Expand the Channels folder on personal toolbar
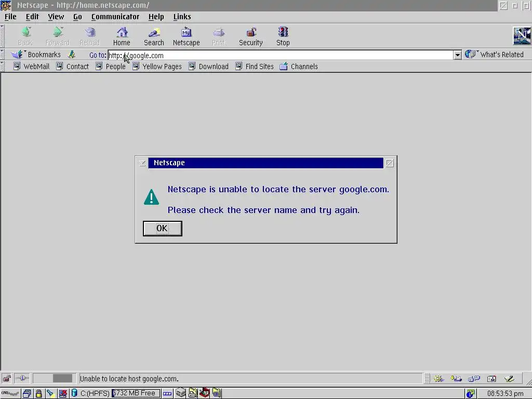The width and height of the screenshot is (532, 399). pyautogui.click(x=299, y=66)
